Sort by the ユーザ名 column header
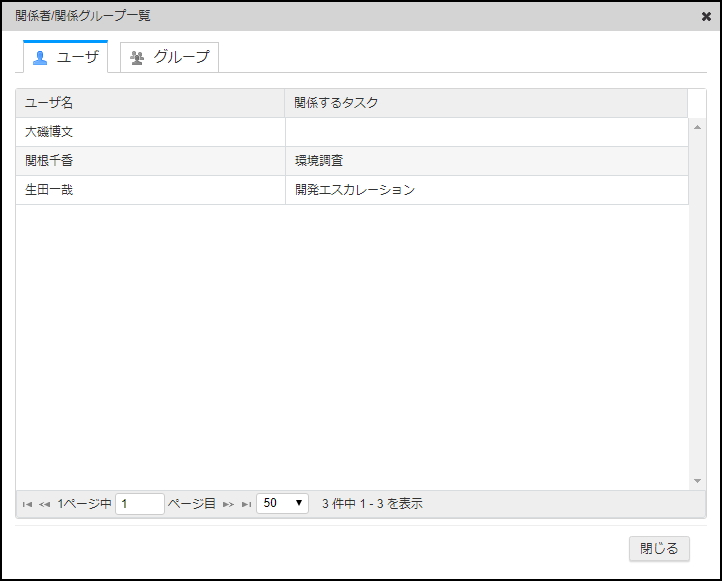 point(150,103)
